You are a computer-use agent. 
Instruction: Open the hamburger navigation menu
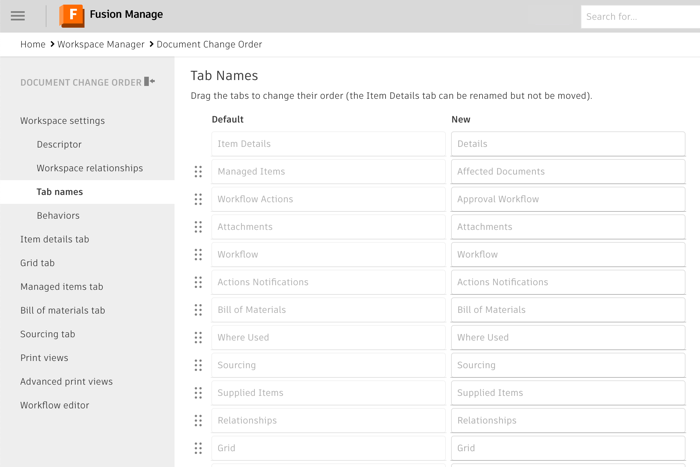[x=18, y=16]
